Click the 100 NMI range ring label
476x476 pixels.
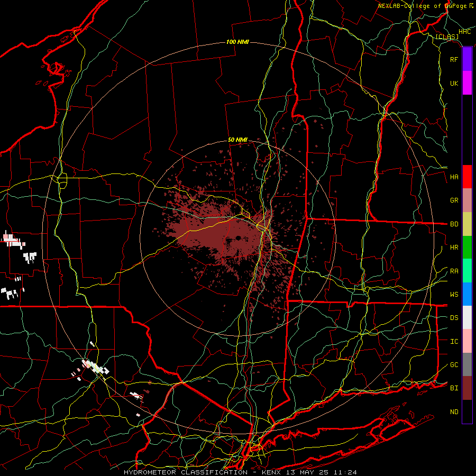[x=237, y=42]
